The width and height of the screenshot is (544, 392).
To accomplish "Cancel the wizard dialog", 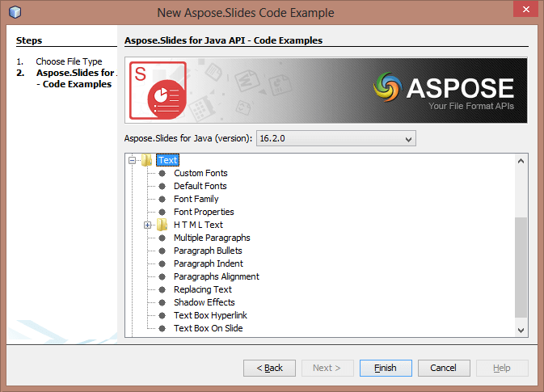I will (444, 368).
